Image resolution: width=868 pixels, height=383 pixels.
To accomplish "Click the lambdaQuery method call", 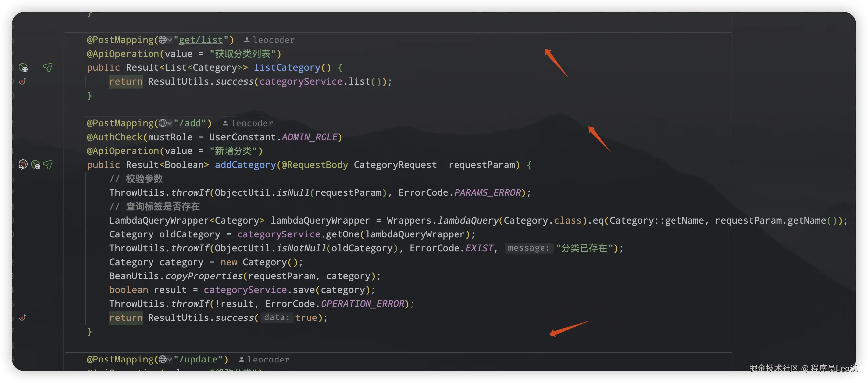I will (468, 220).
